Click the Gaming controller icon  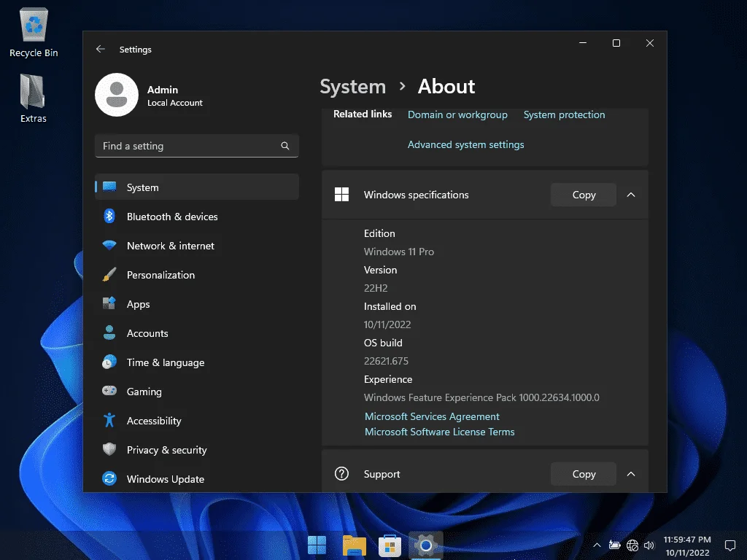click(x=109, y=391)
